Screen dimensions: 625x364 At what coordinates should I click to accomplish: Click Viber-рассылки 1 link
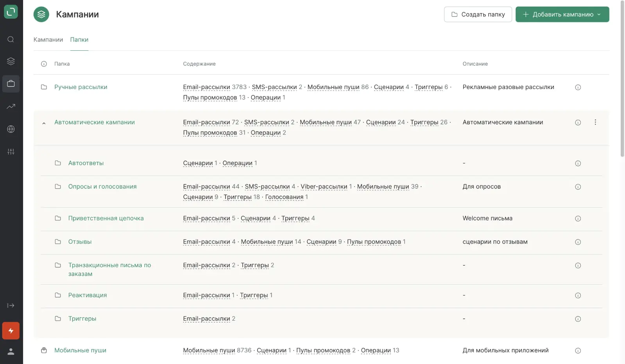click(326, 186)
